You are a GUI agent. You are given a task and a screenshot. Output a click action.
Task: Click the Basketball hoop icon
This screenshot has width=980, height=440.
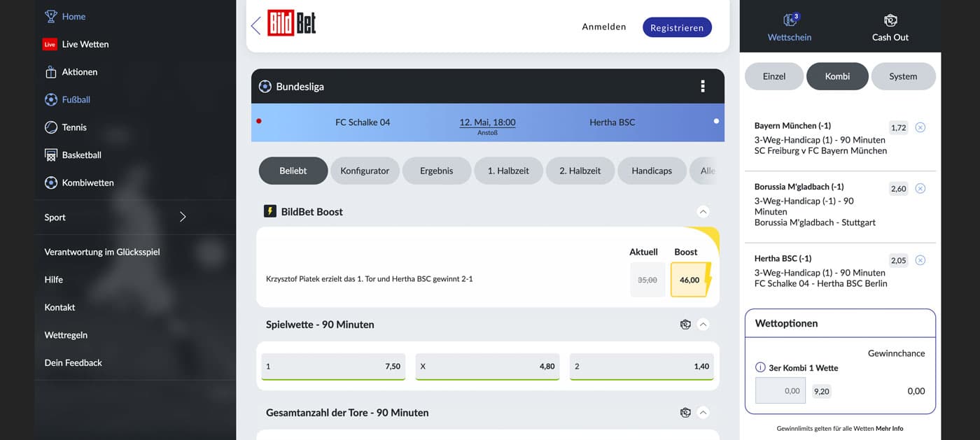click(x=50, y=155)
